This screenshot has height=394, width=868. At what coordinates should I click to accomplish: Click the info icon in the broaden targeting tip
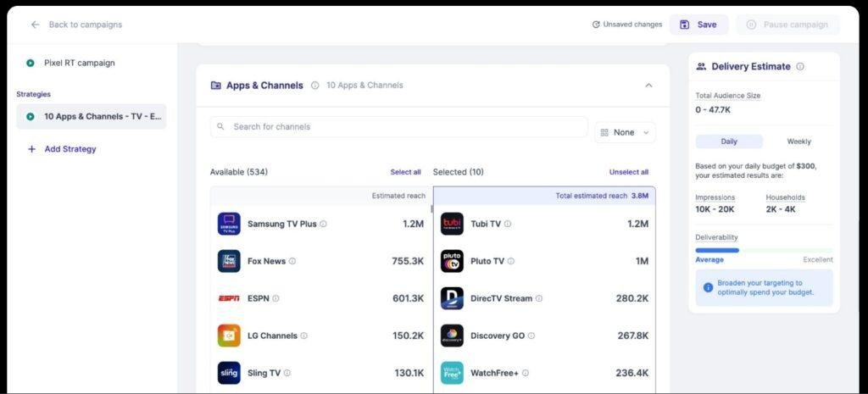pos(708,288)
